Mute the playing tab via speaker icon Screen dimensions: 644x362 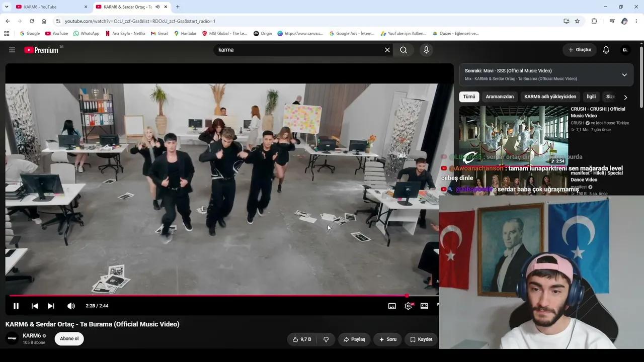[x=157, y=7]
